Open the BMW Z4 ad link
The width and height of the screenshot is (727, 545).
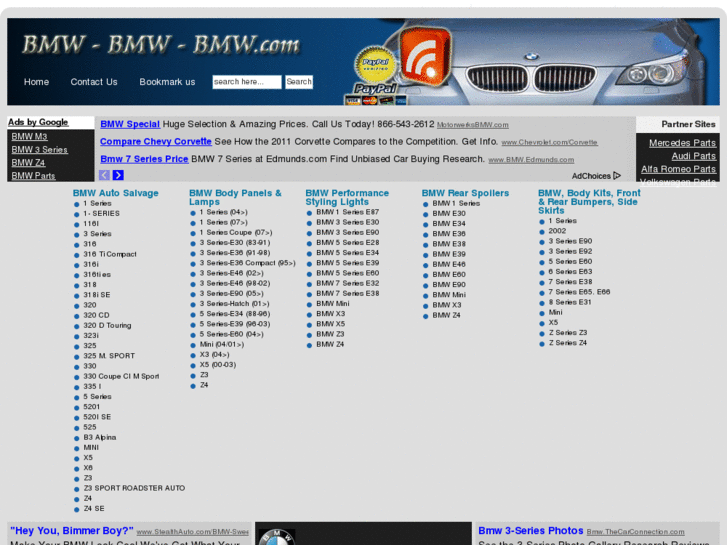coord(28,162)
